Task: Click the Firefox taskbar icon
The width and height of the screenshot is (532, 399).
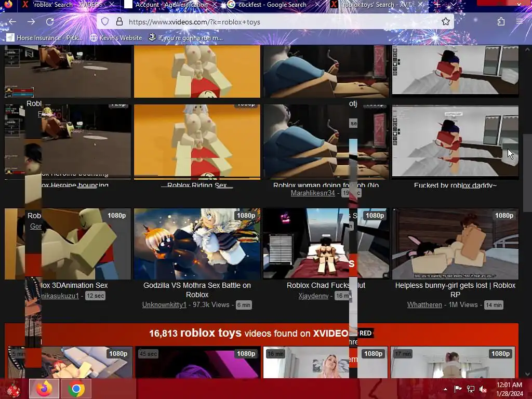Action: pyautogui.click(x=44, y=389)
